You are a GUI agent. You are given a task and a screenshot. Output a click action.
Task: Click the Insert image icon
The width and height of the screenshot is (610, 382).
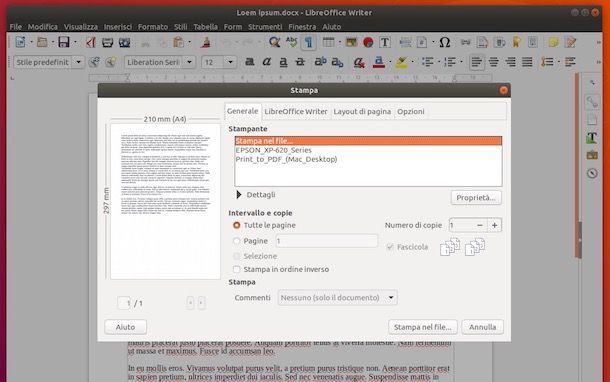click(351, 42)
